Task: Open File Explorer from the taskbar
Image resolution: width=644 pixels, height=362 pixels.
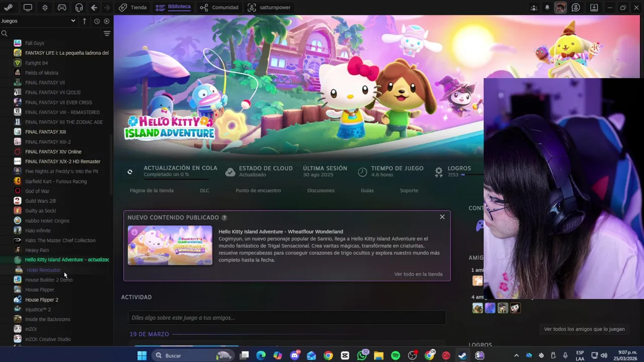Action: click(379, 356)
